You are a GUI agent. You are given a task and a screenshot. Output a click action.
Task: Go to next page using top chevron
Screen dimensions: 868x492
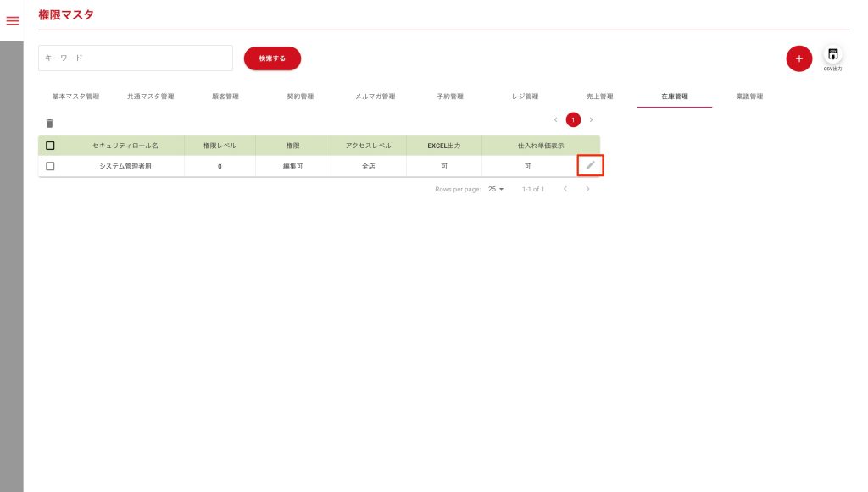pos(591,120)
